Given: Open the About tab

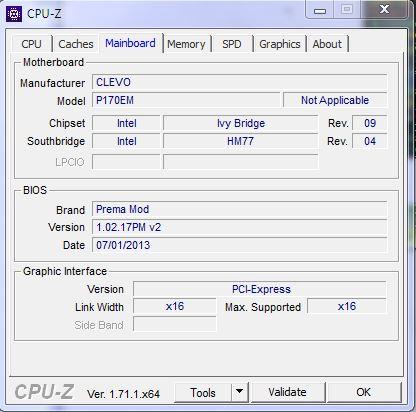Looking at the screenshot, I should [x=327, y=44].
